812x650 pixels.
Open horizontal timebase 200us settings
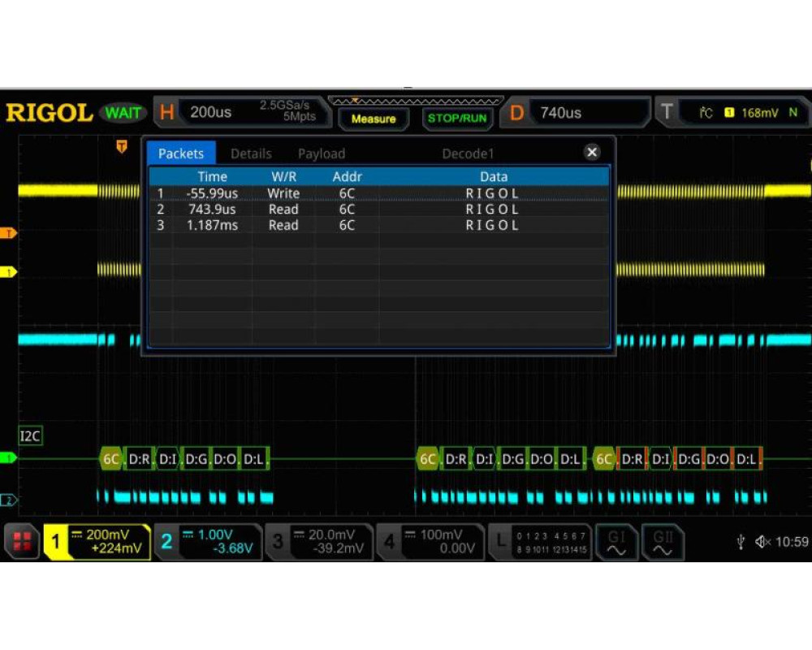pos(242,111)
